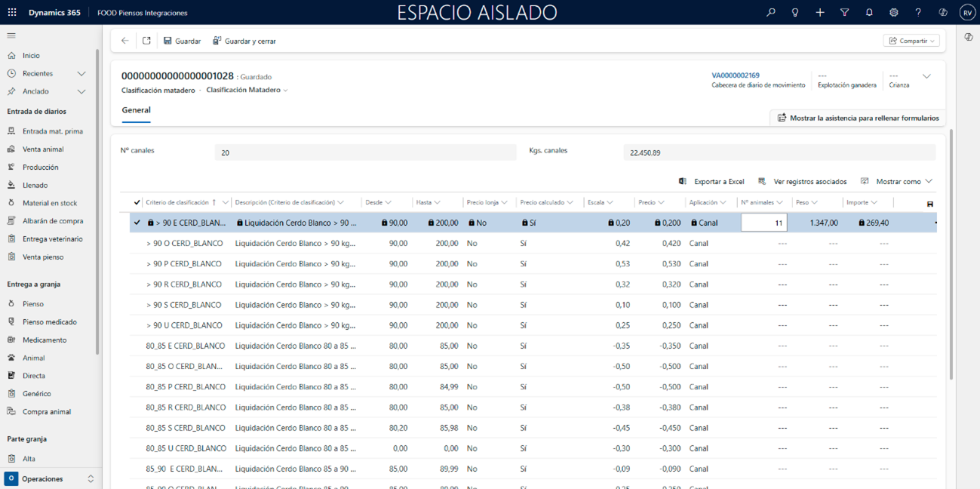Deselect the checked > 90 E CERD_BLANCO row

[x=137, y=223]
